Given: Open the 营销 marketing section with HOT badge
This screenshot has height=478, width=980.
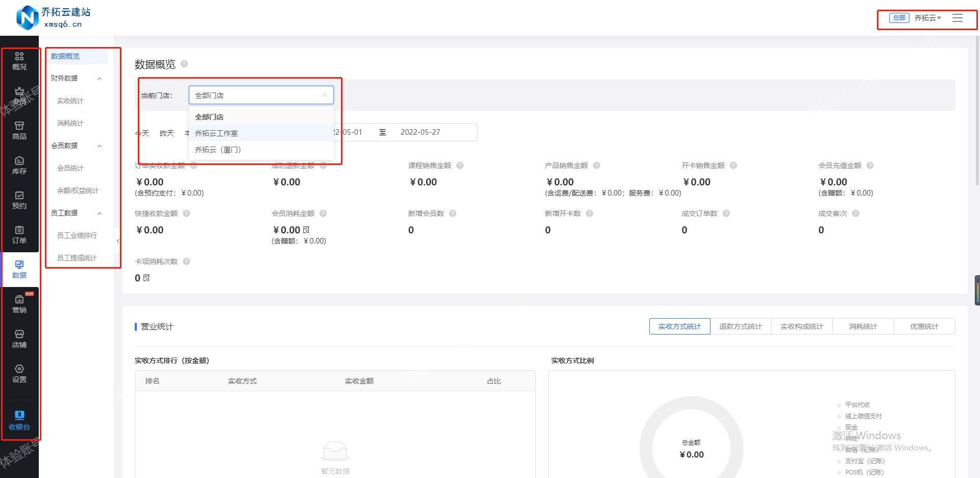Looking at the screenshot, I should (19, 304).
